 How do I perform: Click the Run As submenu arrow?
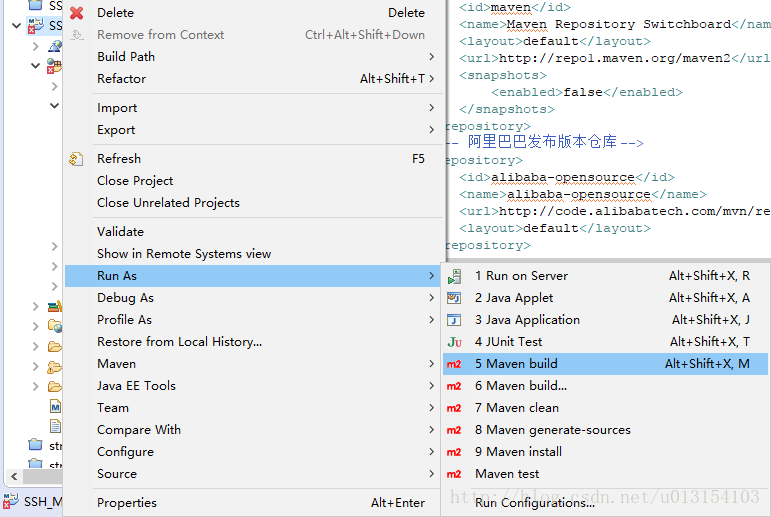[431, 276]
